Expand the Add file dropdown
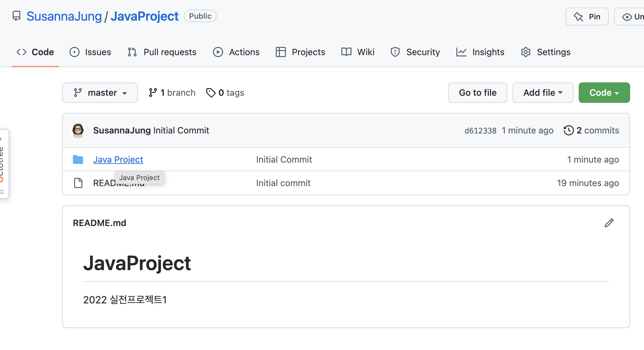The width and height of the screenshot is (644, 350). (x=543, y=93)
